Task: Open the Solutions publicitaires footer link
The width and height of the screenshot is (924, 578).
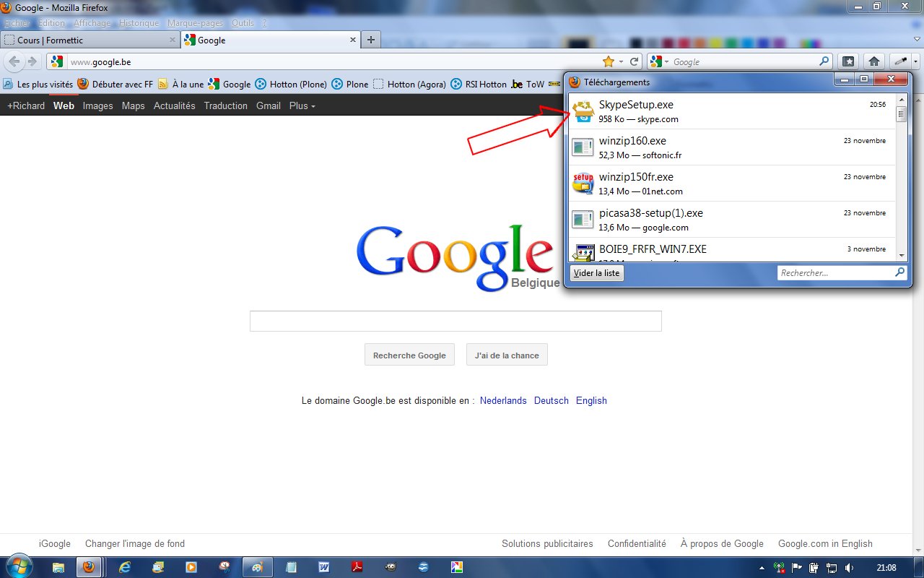Action: (x=547, y=543)
